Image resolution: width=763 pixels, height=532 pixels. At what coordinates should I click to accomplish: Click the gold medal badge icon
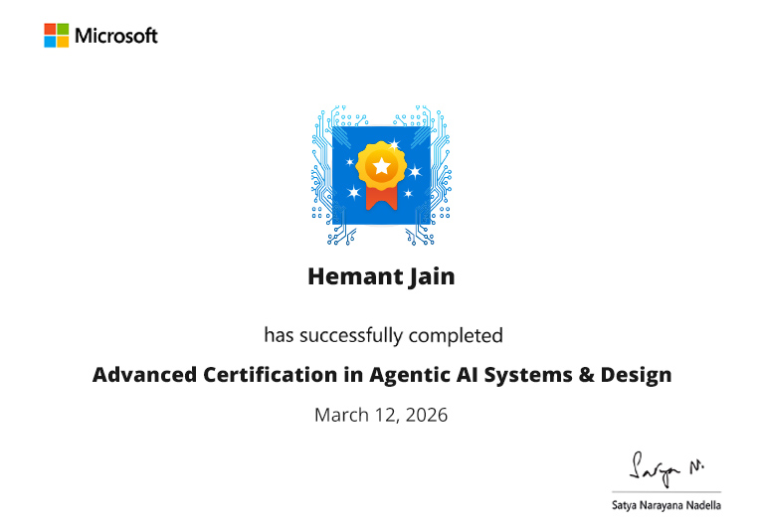(x=382, y=175)
